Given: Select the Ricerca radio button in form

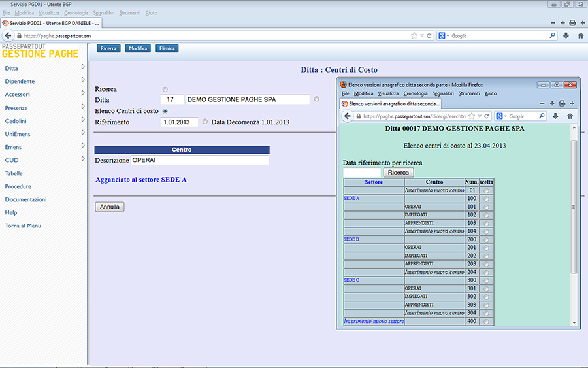Looking at the screenshot, I should (165, 90).
